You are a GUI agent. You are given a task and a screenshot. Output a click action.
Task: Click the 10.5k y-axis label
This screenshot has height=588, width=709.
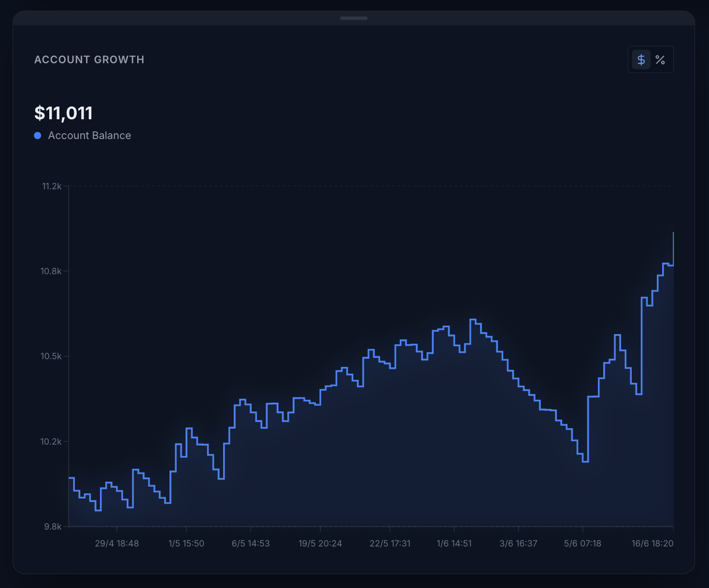(51, 356)
